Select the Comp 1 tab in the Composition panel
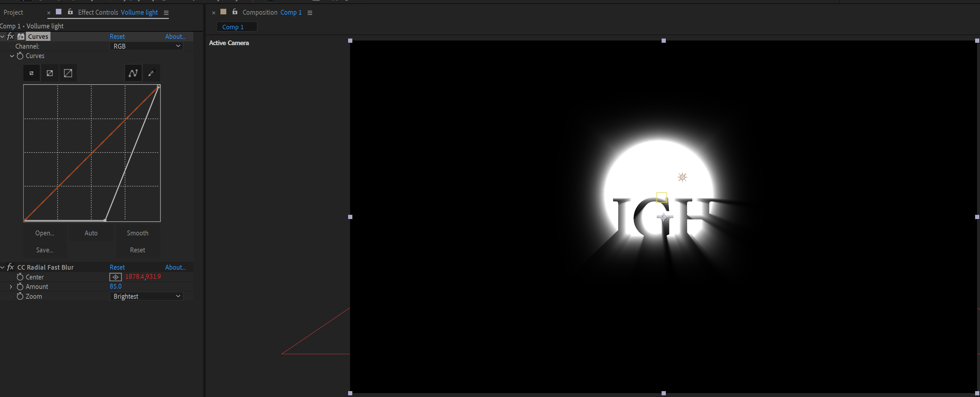Image resolution: width=980 pixels, height=397 pixels. point(236,27)
